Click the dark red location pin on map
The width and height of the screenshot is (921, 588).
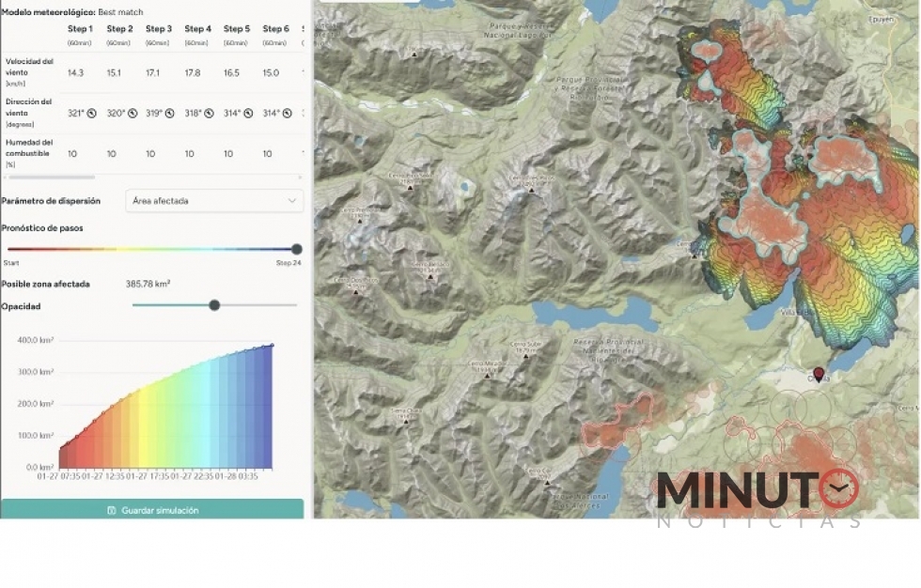(818, 374)
